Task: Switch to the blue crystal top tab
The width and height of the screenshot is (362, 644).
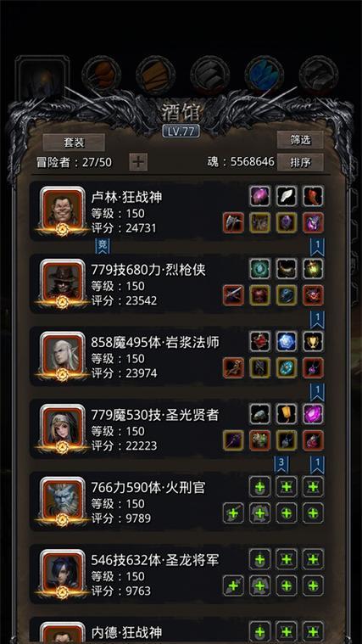Action: coord(265,75)
